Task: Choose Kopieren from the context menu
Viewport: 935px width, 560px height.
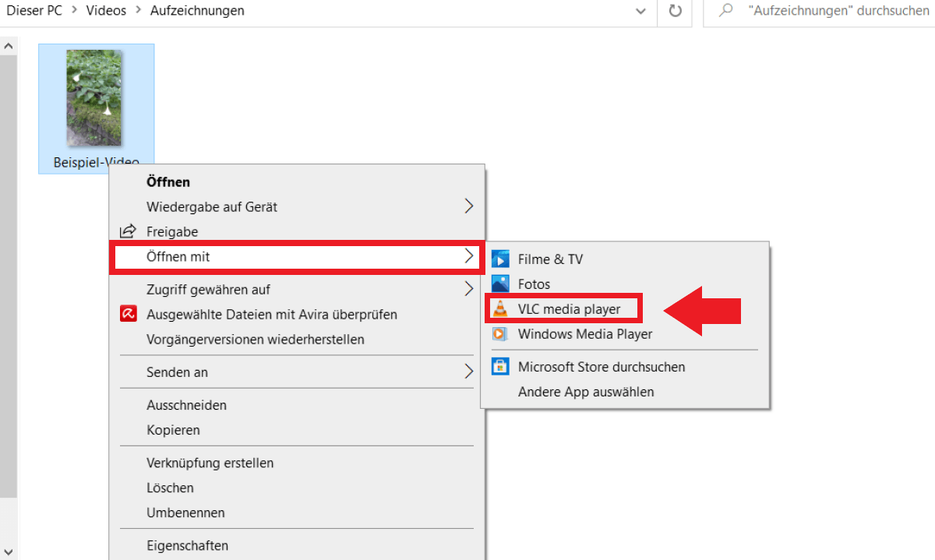Action: [x=297, y=430]
